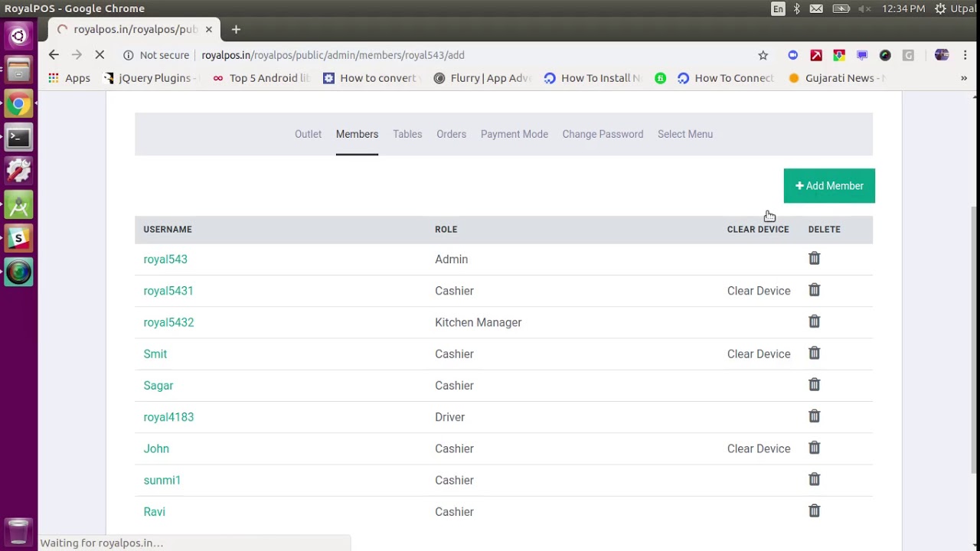Viewport: 980px width, 551px height.
Task: Open the royal5432 member link
Action: pyautogui.click(x=168, y=322)
